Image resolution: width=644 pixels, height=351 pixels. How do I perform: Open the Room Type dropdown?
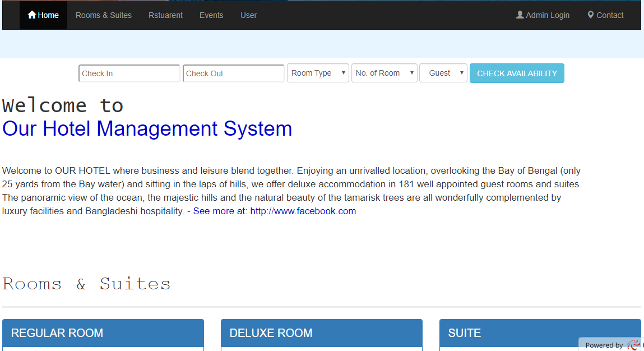coord(318,73)
